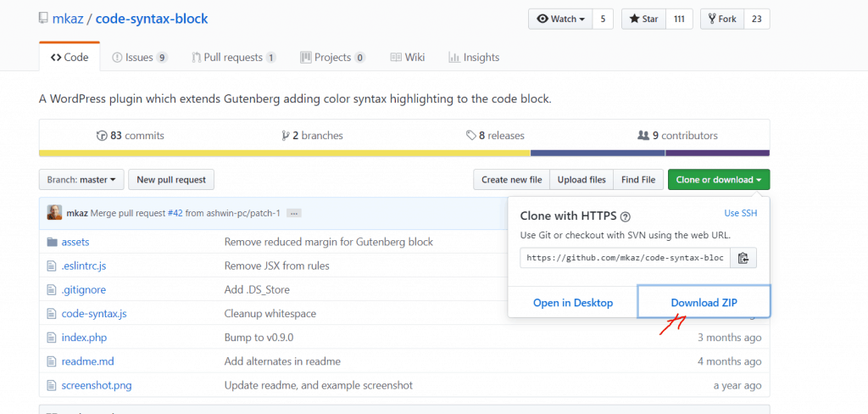Open commit 'Add alternates in readme'

[282, 361]
